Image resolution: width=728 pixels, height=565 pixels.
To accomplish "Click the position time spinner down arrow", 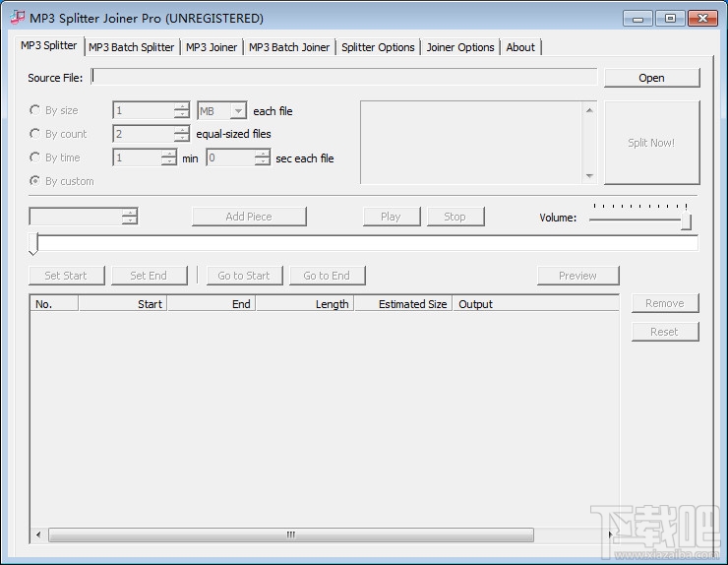I will tap(130, 220).
